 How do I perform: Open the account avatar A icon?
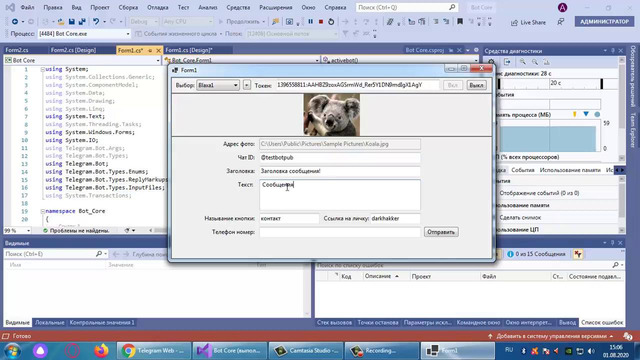[562, 7]
